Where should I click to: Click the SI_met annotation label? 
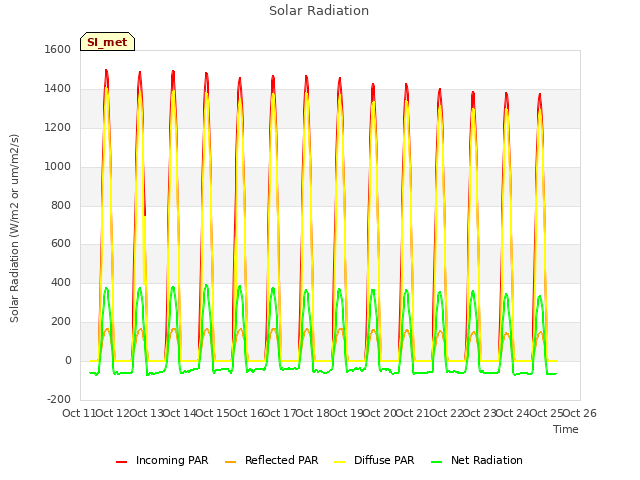(107, 42)
